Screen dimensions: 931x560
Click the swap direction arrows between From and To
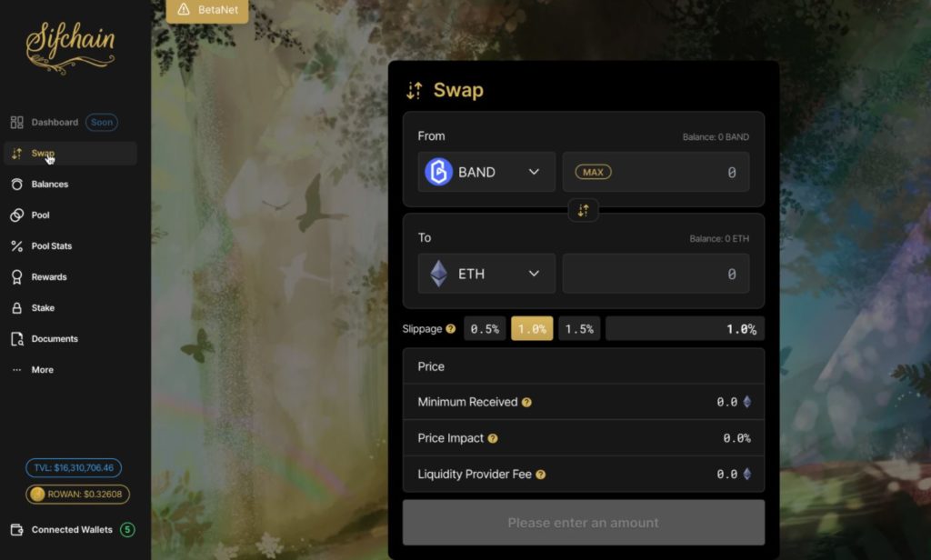(x=583, y=210)
